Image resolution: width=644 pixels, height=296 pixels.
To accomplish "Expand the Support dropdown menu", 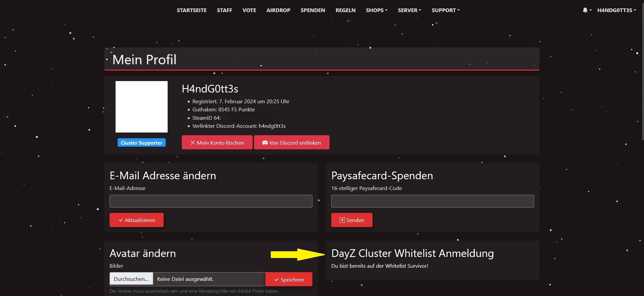I will click(445, 10).
